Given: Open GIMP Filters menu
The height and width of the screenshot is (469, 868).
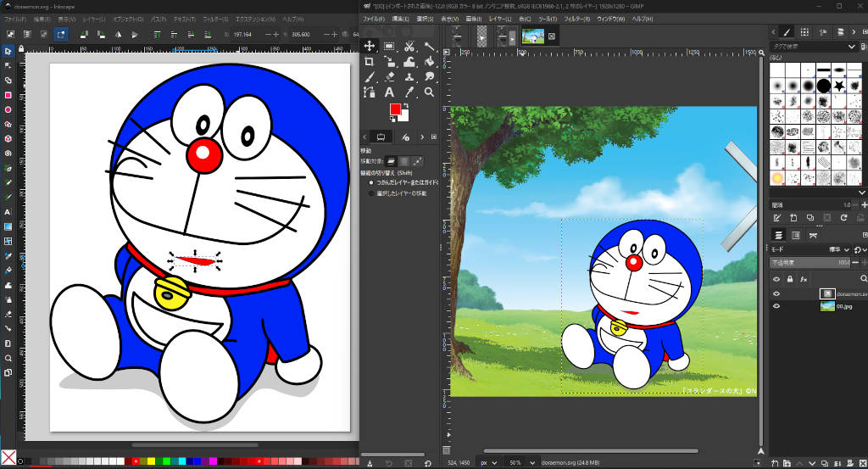Looking at the screenshot, I should (x=579, y=19).
